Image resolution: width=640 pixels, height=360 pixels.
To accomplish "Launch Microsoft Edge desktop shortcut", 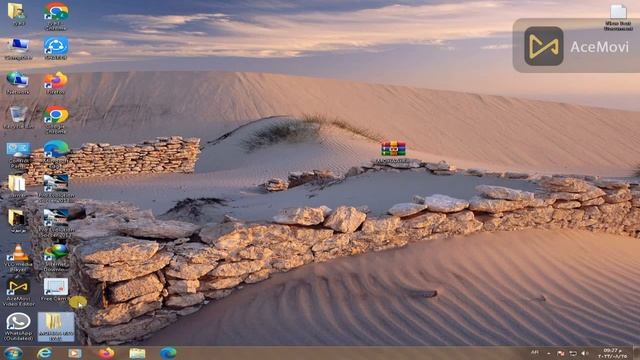I will click(x=56, y=153).
